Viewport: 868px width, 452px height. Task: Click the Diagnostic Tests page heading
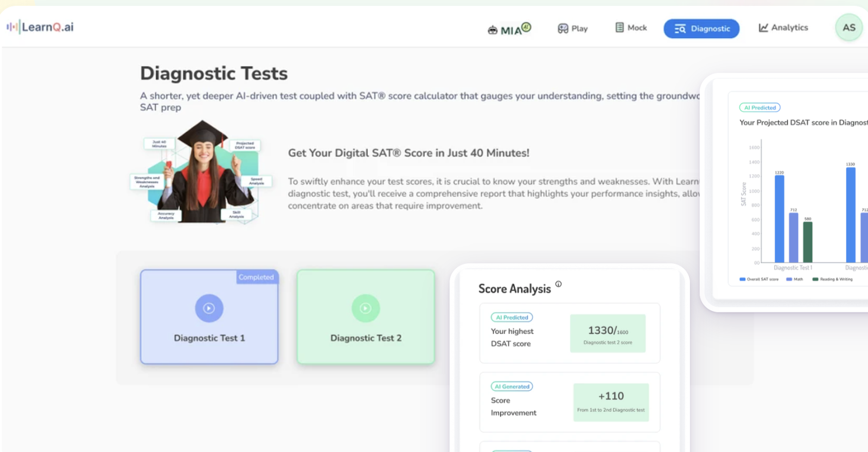214,73
